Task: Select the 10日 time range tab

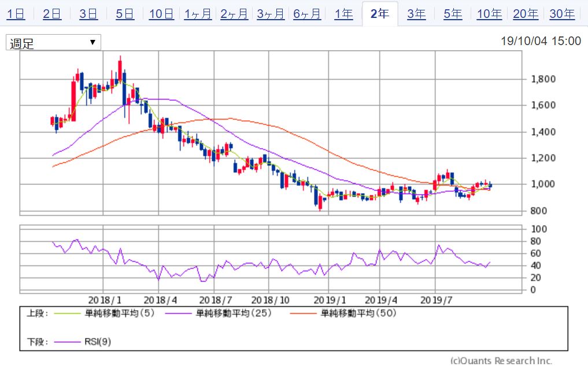Action: pos(161,14)
